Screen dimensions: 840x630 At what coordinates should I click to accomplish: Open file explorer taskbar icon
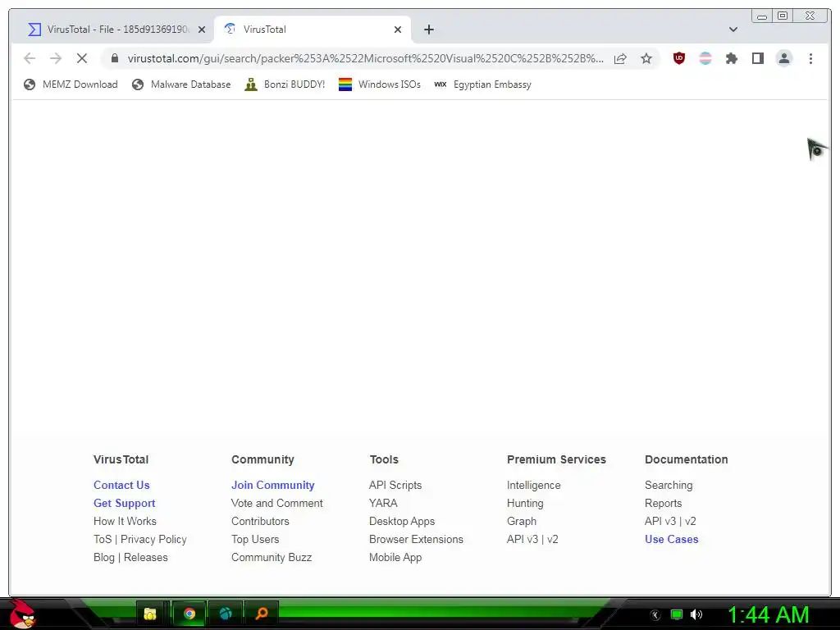click(x=151, y=614)
